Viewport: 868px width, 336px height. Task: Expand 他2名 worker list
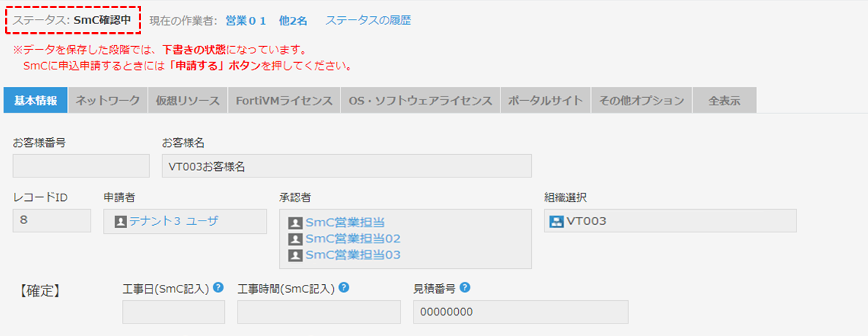pos(293,21)
